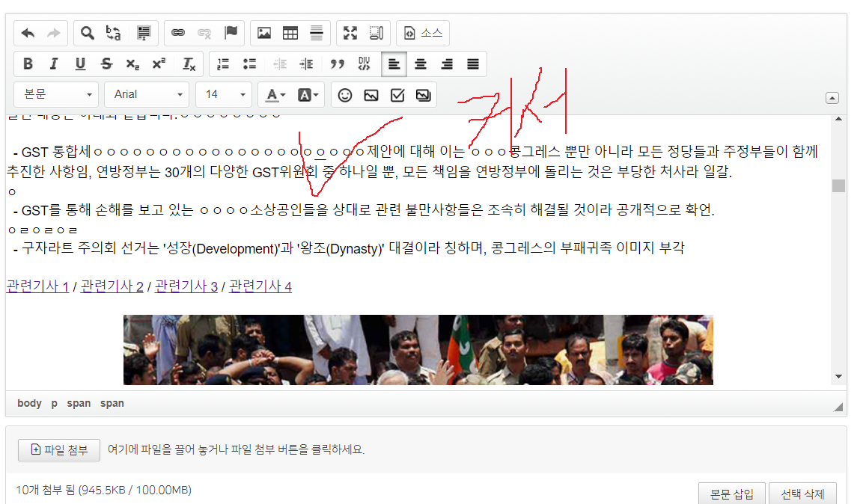Open the font size 14 dropdown

point(223,94)
